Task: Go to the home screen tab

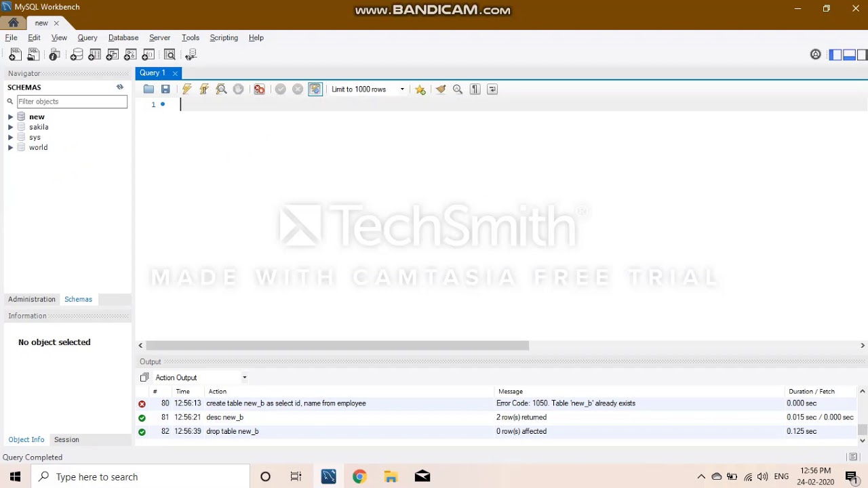Action: pos(14,23)
